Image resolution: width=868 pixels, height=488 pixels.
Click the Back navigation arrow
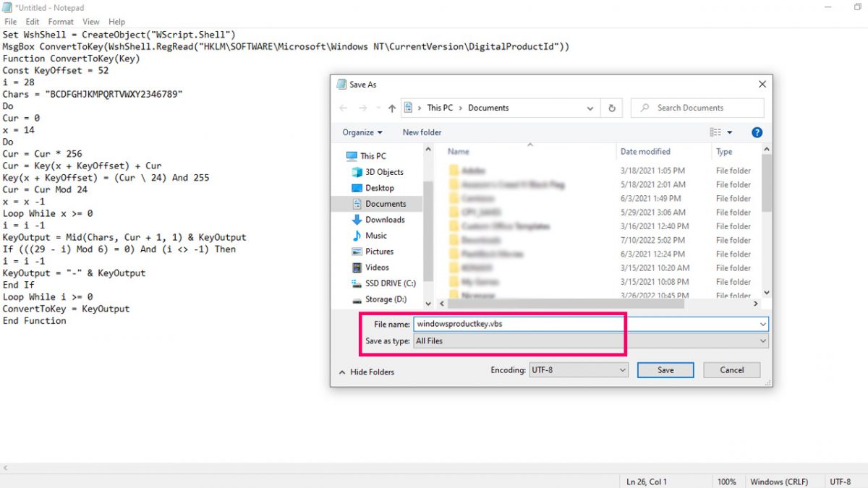pyautogui.click(x=343, y=107)
